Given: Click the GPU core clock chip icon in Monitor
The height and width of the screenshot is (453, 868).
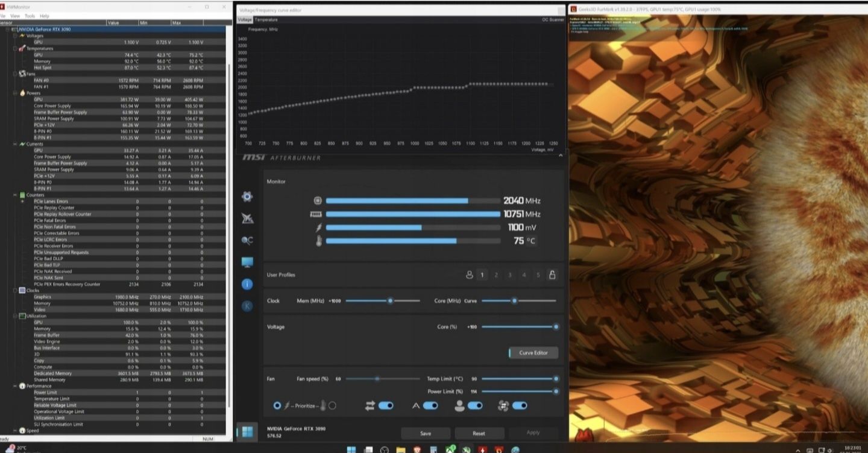Looking at the screenshot, I should pyautogui.click(x=318, y=201).
